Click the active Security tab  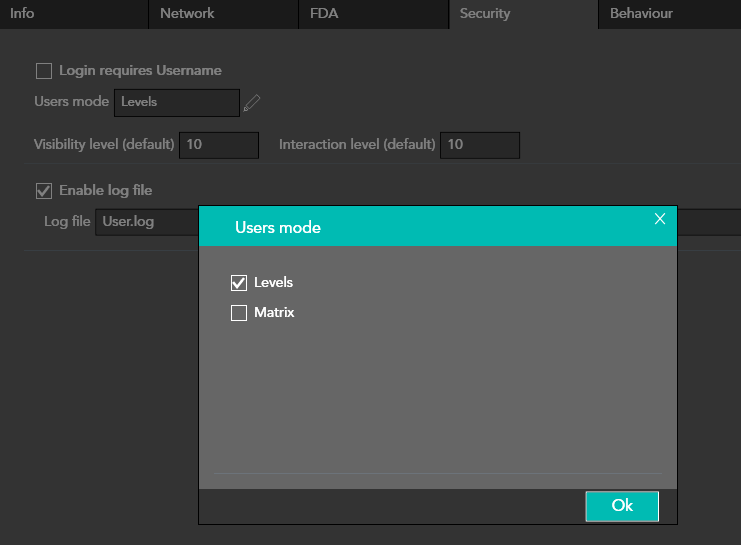[485, 14]
